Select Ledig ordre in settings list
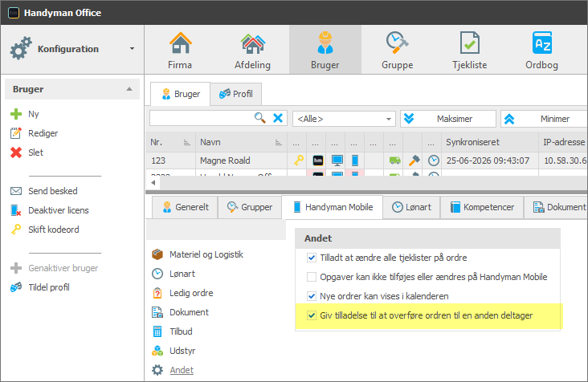Image resolution: width=588 pixels, height=382 pixels. point(182,293)
